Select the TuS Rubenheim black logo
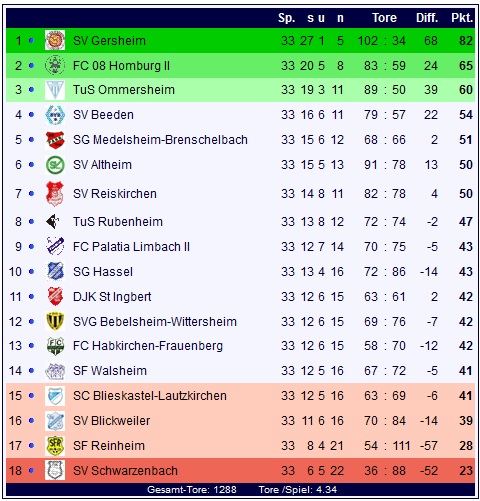Viewport: 480px width, 501px height. pos(53,222)
